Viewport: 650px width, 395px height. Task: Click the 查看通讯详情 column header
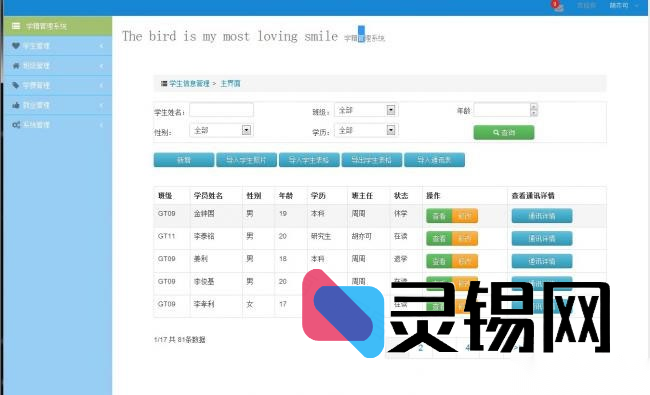(533, 196)
